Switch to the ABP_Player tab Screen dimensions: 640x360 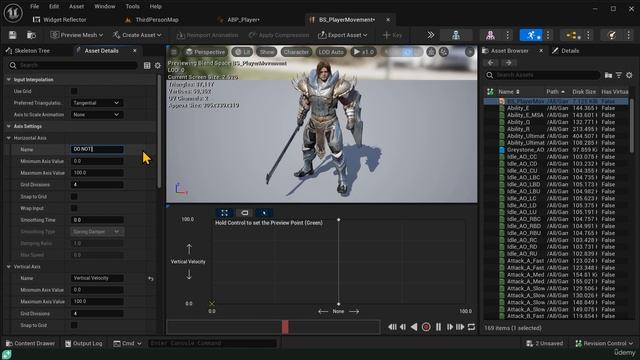coord(243,20)
